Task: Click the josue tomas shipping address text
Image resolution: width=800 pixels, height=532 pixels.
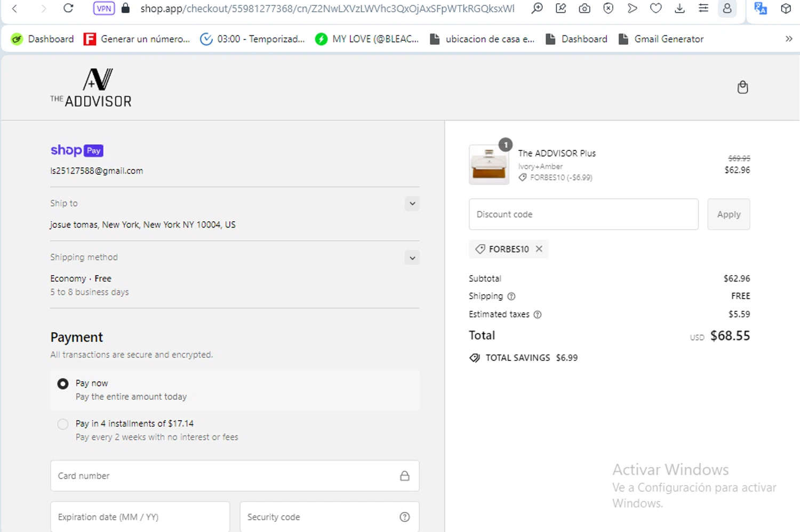Action: click(x=143, y=225)
